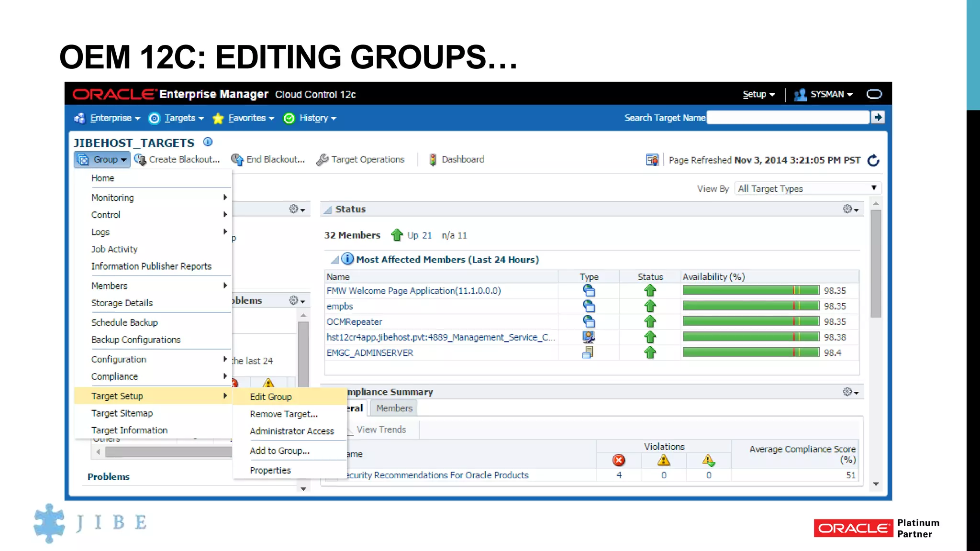Viewport: 980px width, 551px height.
Task: Click the History clock icon
Action: [289, 118]
